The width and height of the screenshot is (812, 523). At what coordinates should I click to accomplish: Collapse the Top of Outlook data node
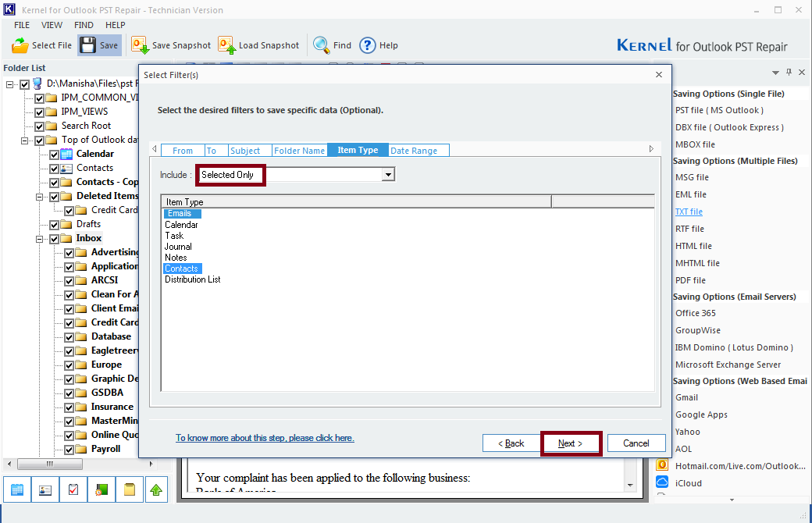24,141
